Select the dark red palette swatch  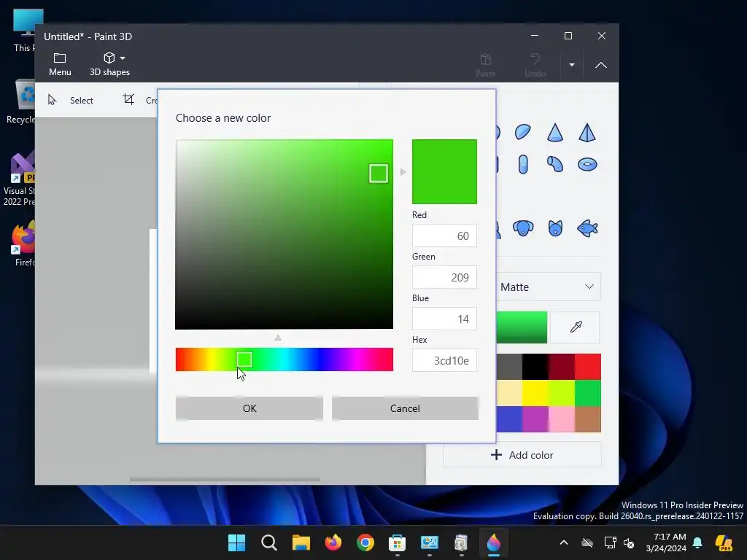pos(561,367)
